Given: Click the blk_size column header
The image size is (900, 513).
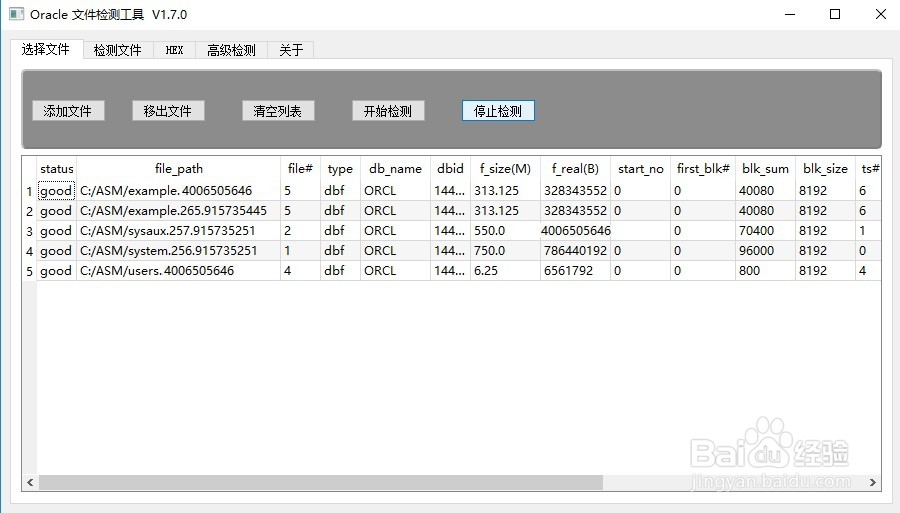Looking at the screenshot, I should click(x=825, y=169).
